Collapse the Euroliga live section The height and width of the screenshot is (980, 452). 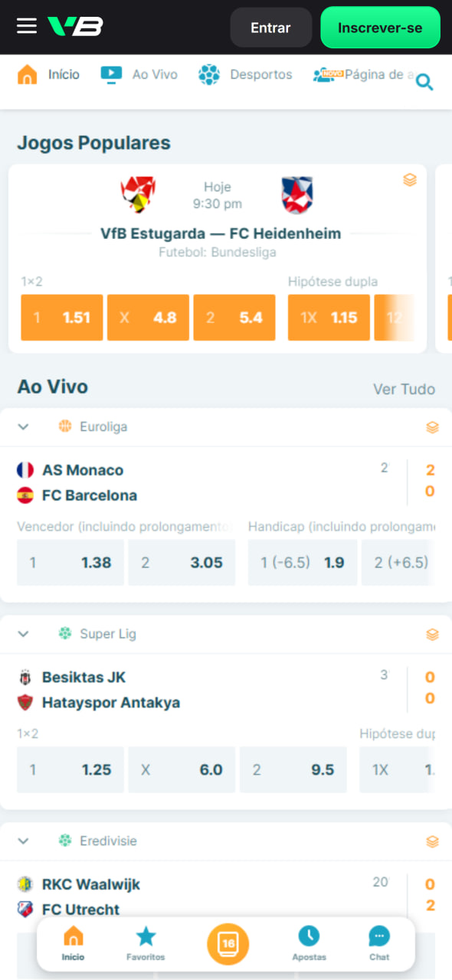coord(22,426)
